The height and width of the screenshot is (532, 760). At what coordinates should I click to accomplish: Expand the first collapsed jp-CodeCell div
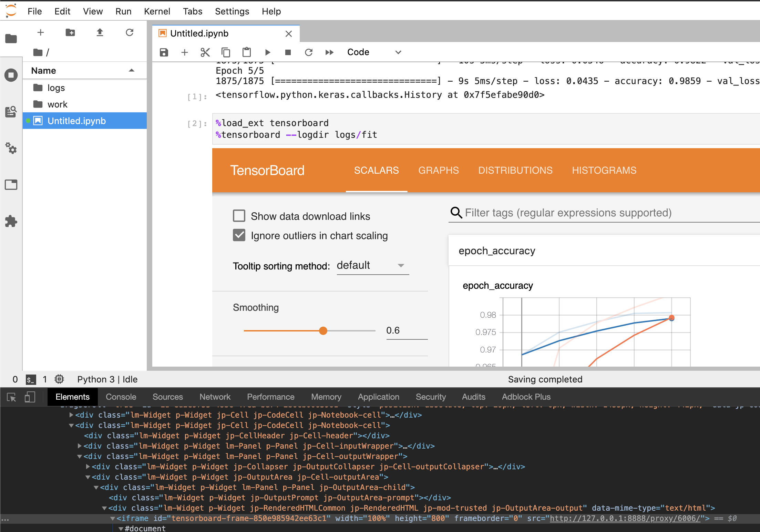pyautogui.click(x=71, y=415)
